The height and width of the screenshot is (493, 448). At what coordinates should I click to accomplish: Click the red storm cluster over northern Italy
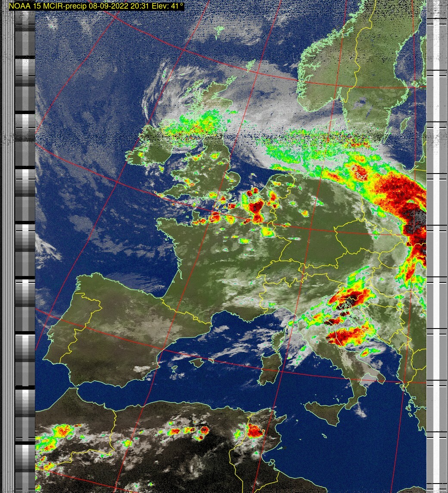(x=349, y=297)
